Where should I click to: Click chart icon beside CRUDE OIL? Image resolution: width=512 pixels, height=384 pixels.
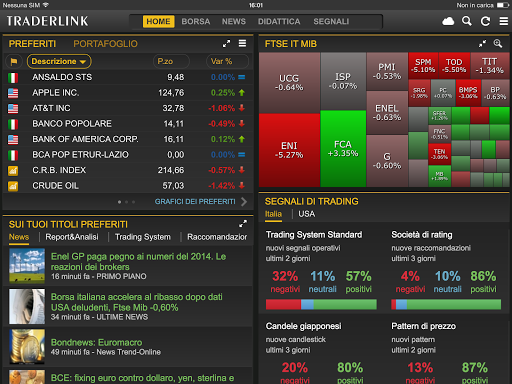[13, 186]
